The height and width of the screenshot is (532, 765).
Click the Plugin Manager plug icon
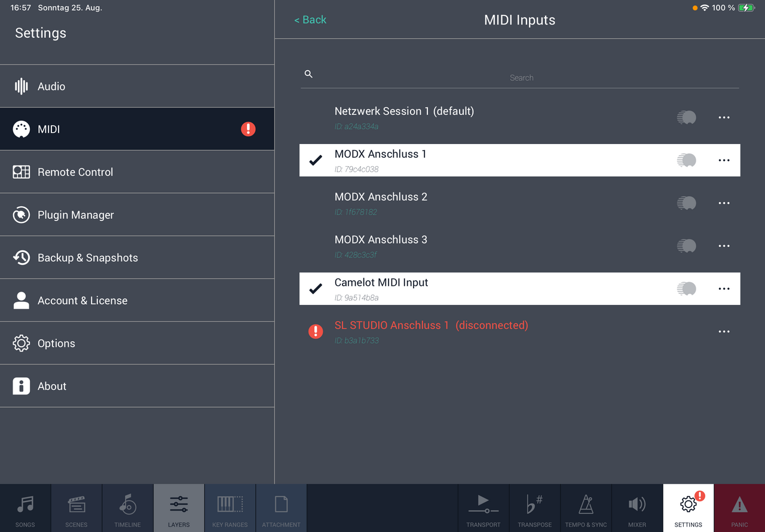coord(22,215)
